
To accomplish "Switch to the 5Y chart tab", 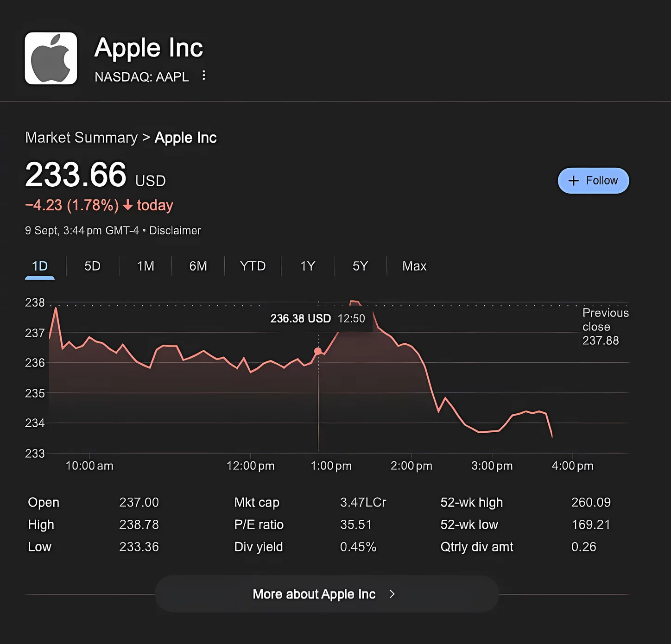I will click(x=360, y=266).
